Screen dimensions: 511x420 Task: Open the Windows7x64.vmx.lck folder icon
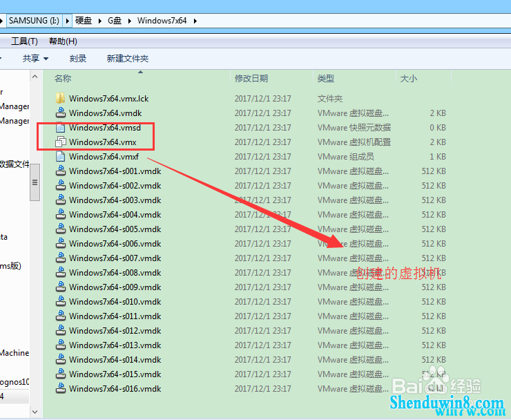pos(60,98)
